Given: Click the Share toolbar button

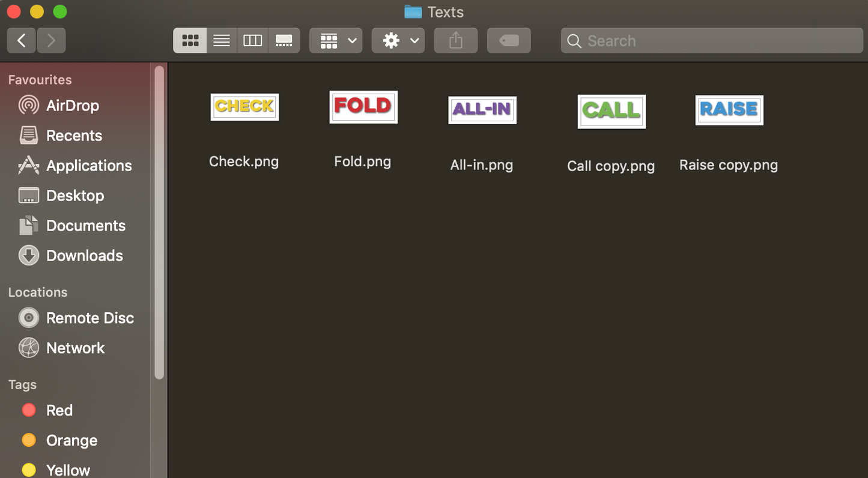Looking at the screenshot, I should [456, 41].
